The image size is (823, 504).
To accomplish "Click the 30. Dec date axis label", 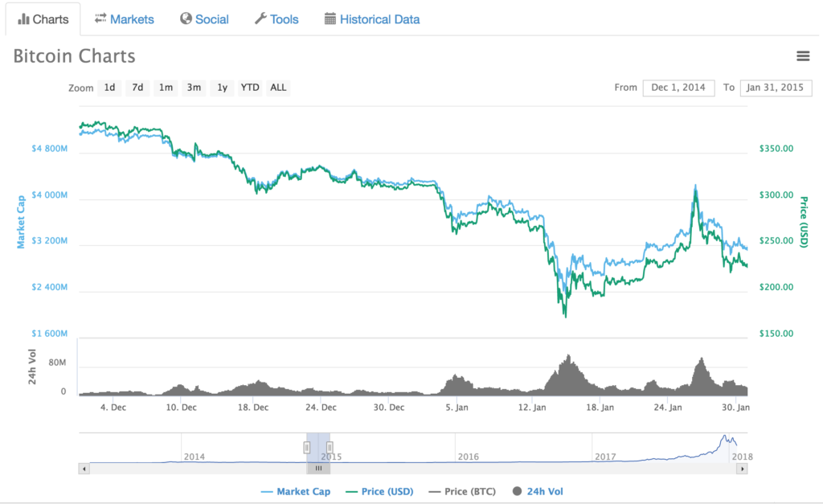I will click(389, 408).
